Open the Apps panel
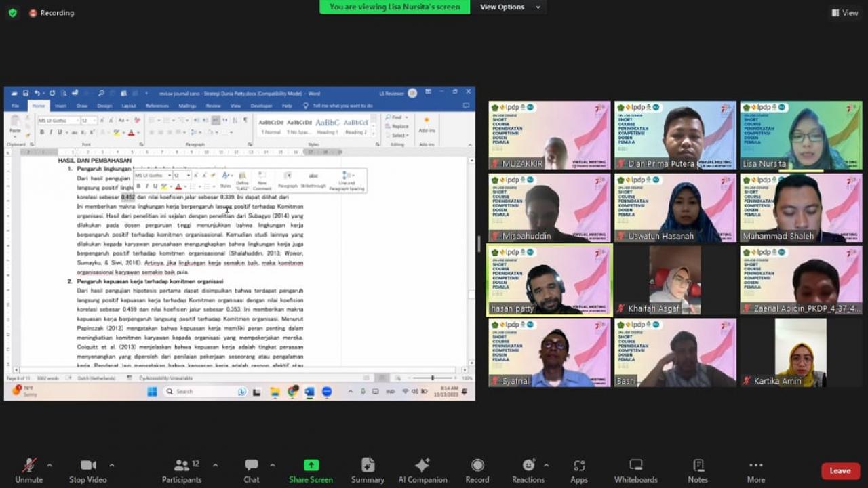The image size is (868, 488). pyautogui.click(x=579, y=470)
